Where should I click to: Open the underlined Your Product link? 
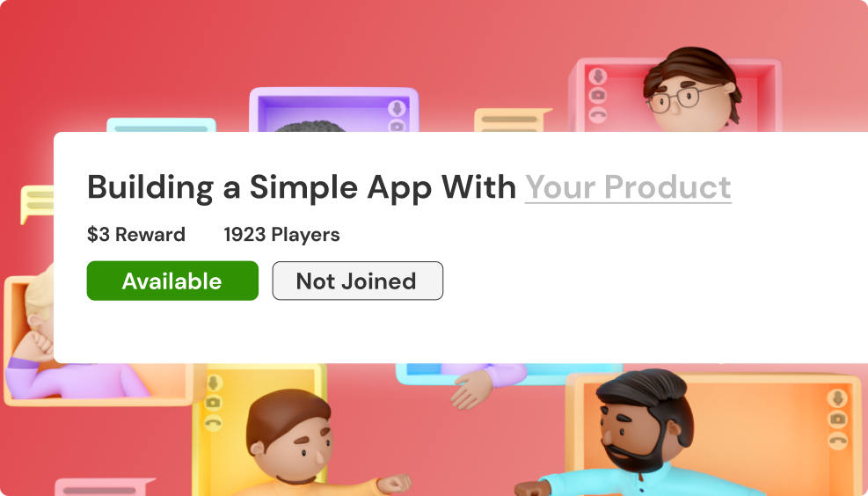point(628,187)
